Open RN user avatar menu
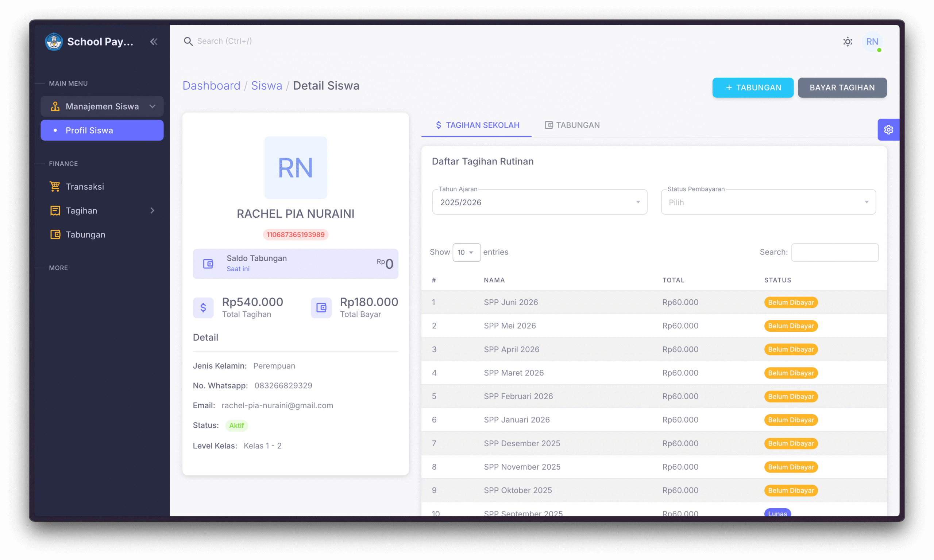 872,42
